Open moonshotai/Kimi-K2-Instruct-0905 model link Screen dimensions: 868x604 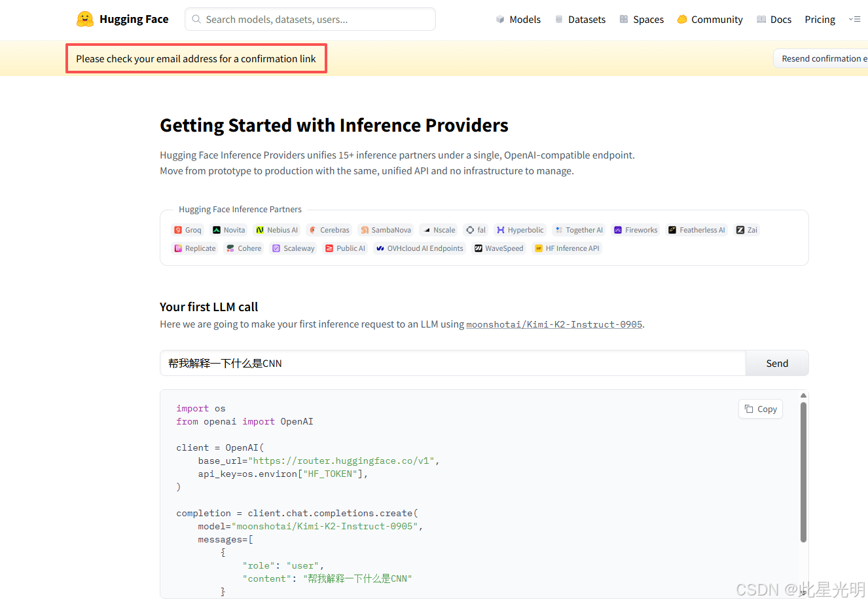point(554,324)
